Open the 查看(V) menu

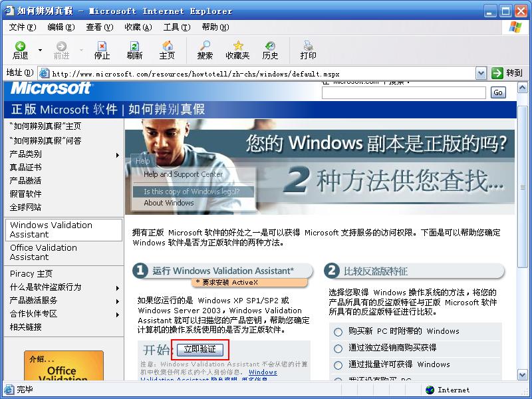pos(99,27)
